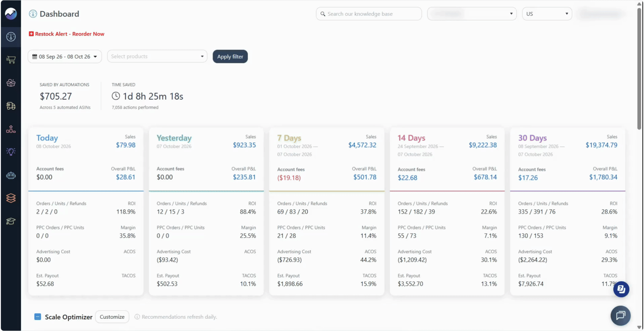Click Apply filter button
This screenshot has width=644, height=331.
(x=230, y=56)
